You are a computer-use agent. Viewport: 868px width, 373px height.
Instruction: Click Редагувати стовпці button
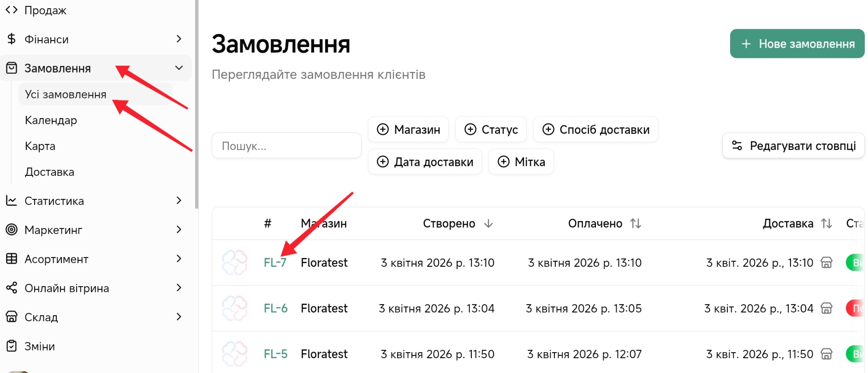pos(793,146)
